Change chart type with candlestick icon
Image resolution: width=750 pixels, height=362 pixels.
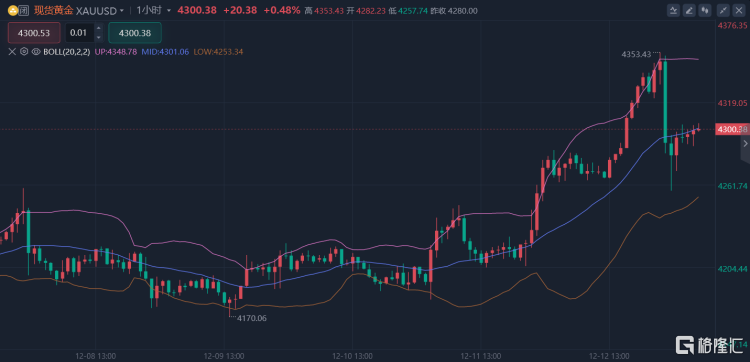tap(705, 10)
